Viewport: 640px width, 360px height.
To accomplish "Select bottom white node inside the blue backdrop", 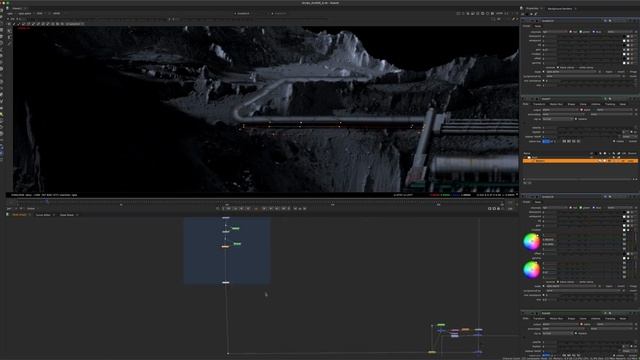I will (226, 282).
